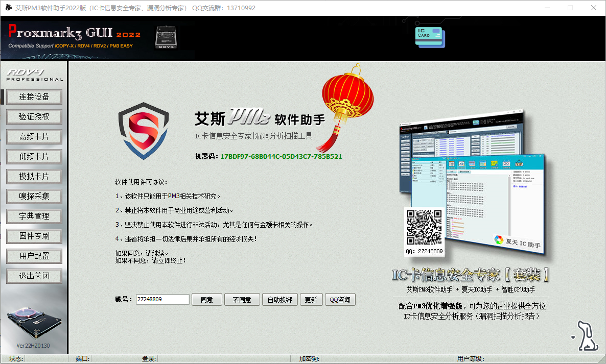Click 退出关闭 to exit

pyautogui.click(x=34, y=276)
